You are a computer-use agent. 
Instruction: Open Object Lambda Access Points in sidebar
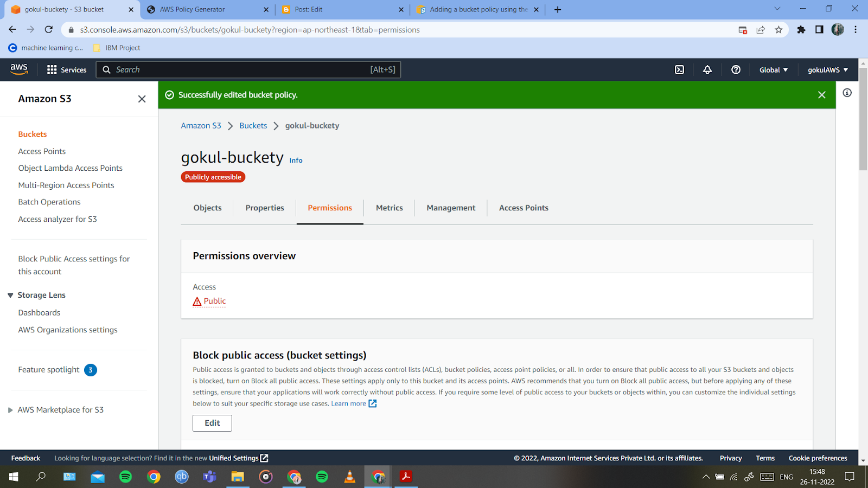pyautogui.click(x=71, y=168)
